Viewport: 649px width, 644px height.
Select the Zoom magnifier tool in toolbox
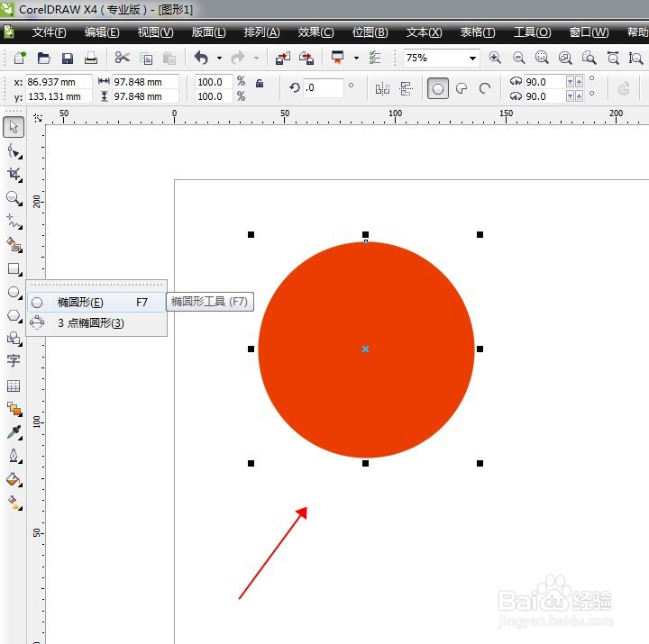pyautogui.click(x=14, y=198)
